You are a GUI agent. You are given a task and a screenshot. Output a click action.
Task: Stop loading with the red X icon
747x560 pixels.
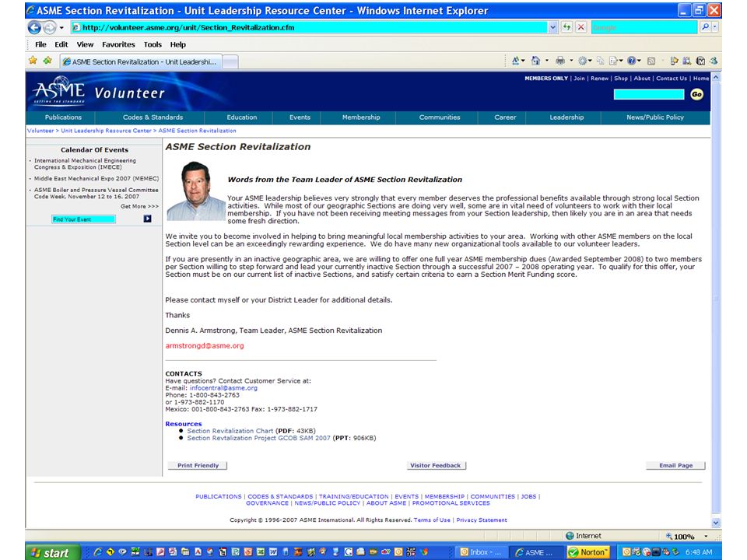pos(580,27)
